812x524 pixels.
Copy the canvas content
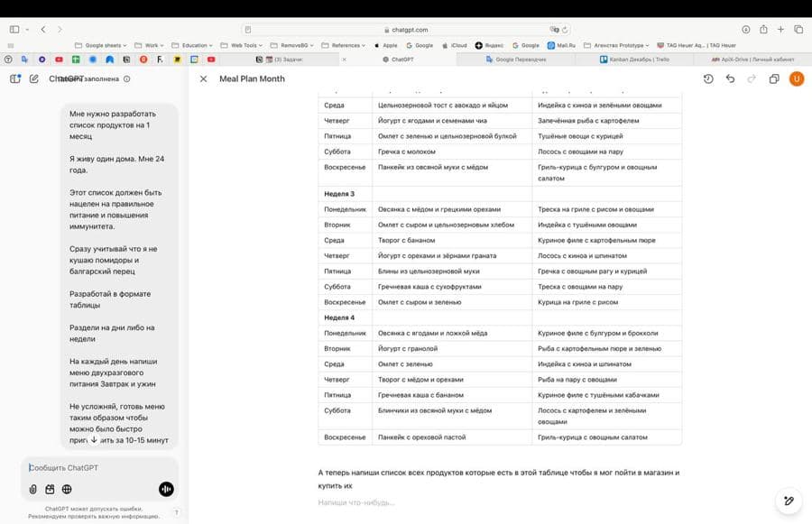point(774,78)
